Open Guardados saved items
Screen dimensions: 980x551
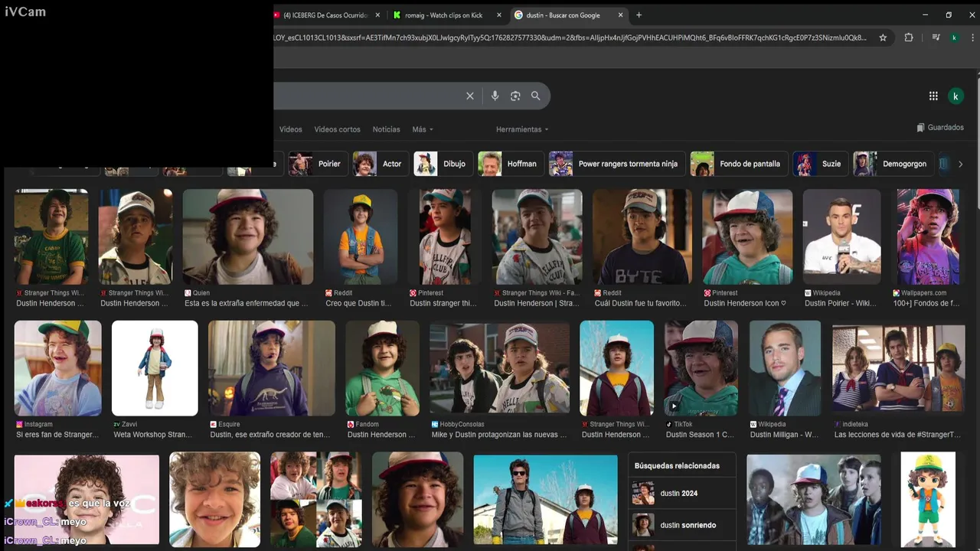(x=940, y=128)
